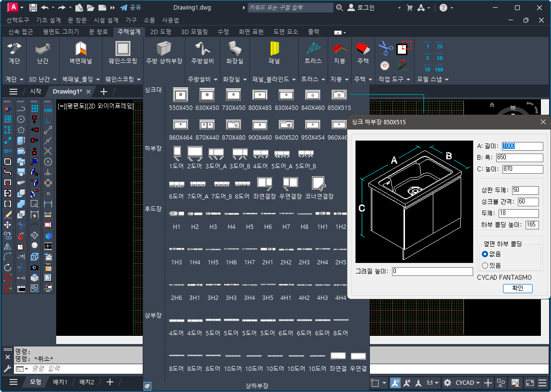
Task: Choose the 550X450 sink thumbnail
Action: point(180,95)
